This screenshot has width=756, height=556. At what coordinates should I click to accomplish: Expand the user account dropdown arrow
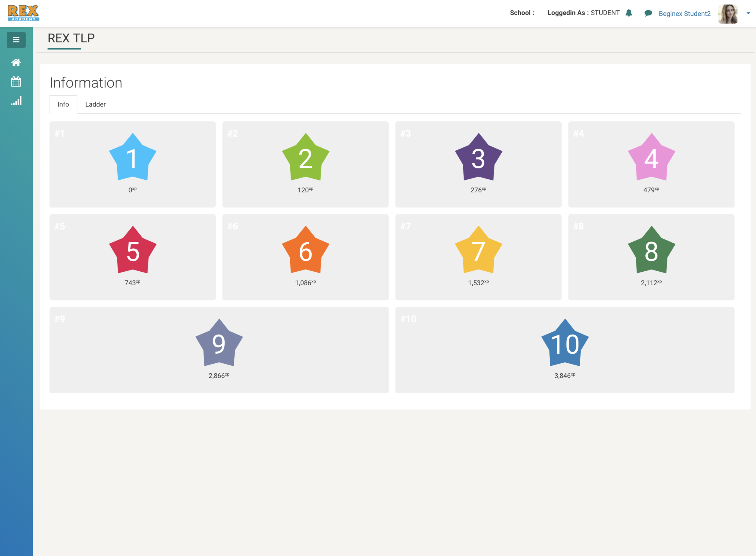click(x=748, y=14)
